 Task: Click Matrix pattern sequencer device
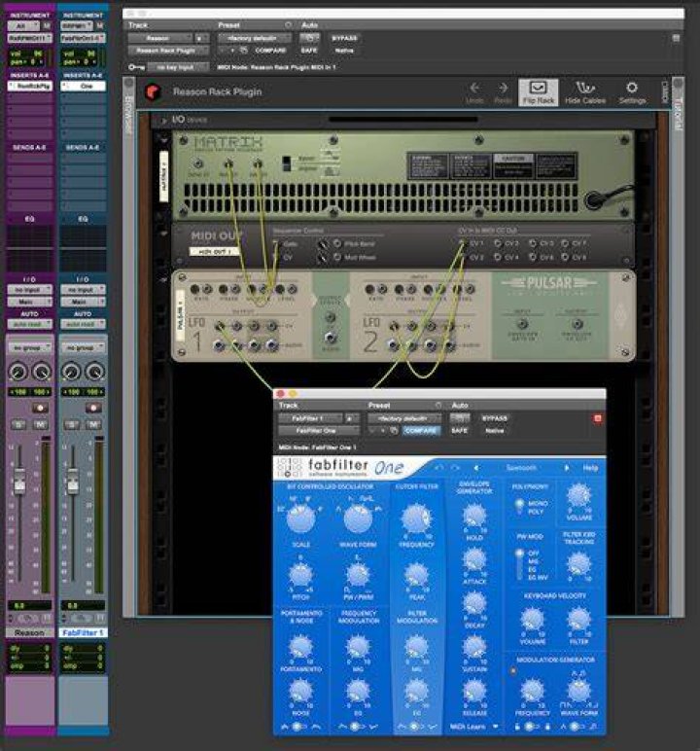coord(403,176)
